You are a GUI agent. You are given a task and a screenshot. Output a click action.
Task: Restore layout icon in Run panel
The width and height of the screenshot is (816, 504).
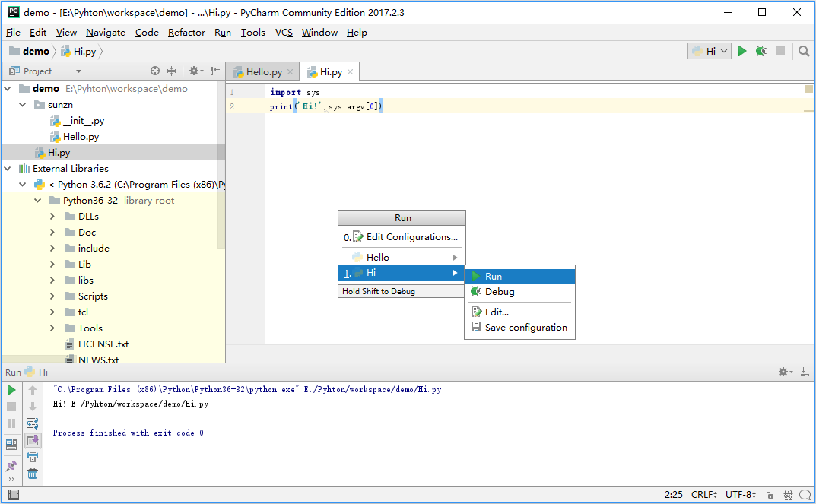tap(11, 445)
